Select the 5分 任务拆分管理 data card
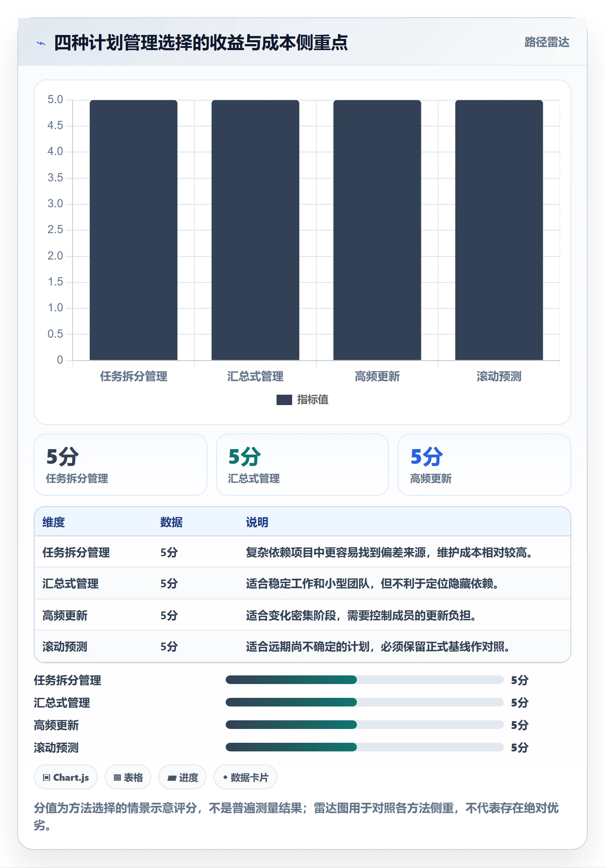This screenshot has width=605, height=868. [121, 465]
